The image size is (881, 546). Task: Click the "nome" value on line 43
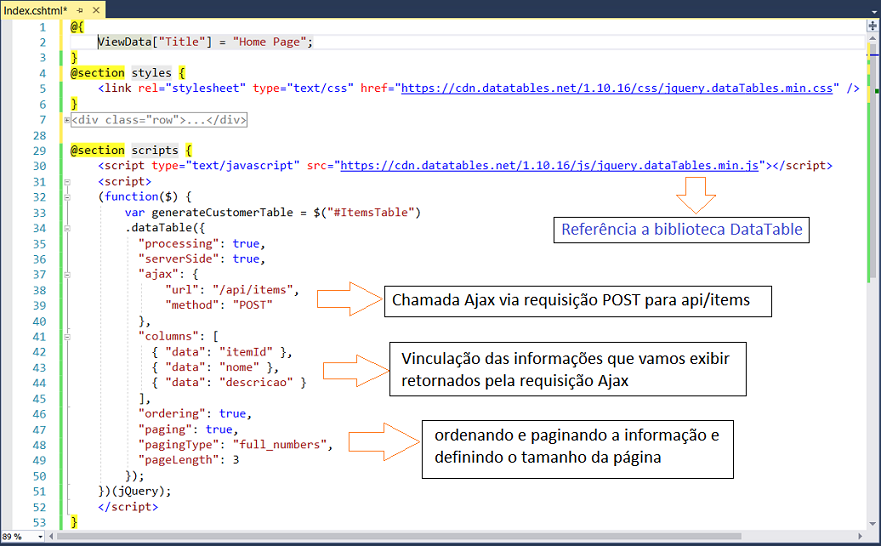(x=239, y=367)
